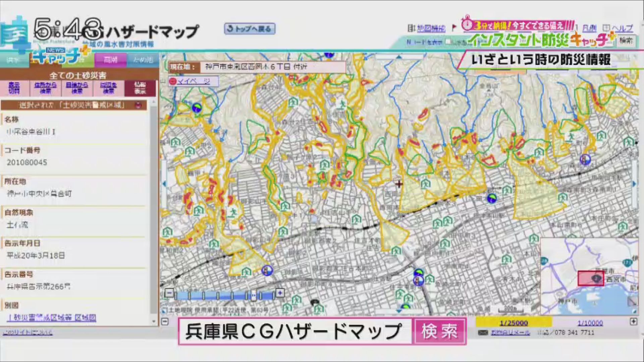The width and height of the screenshot is (644, 362).
Task: Pan map right with the east arrow
Action: tap(634, 184)
